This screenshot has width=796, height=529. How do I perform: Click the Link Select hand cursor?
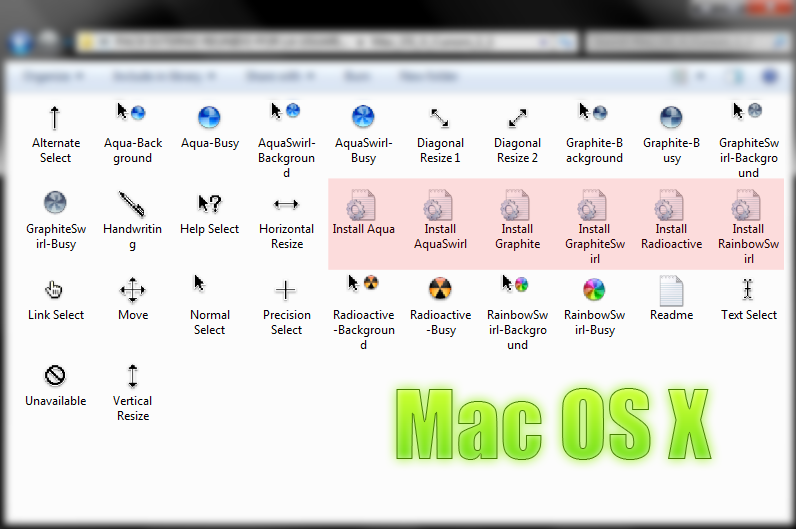click(55, 299)
